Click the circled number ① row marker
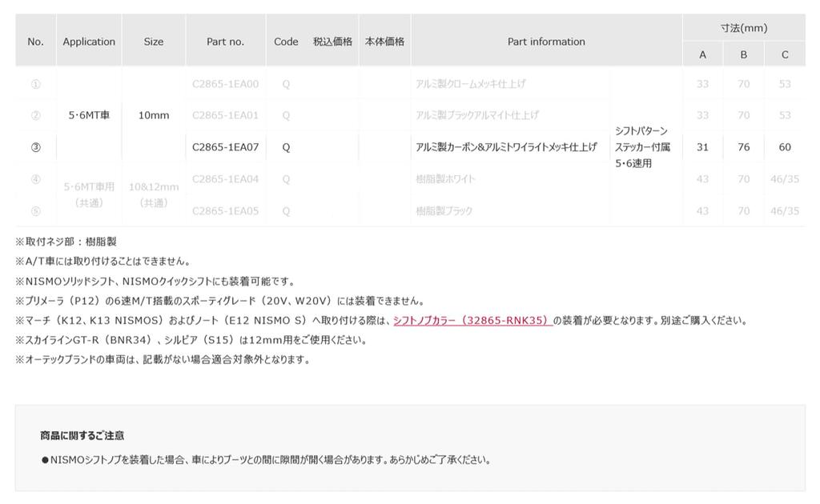Viewport: 820px width, 504px height. click(35, 84)
